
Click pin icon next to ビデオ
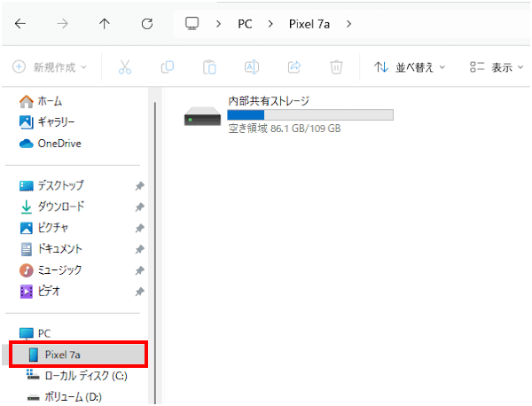[139, 292]
